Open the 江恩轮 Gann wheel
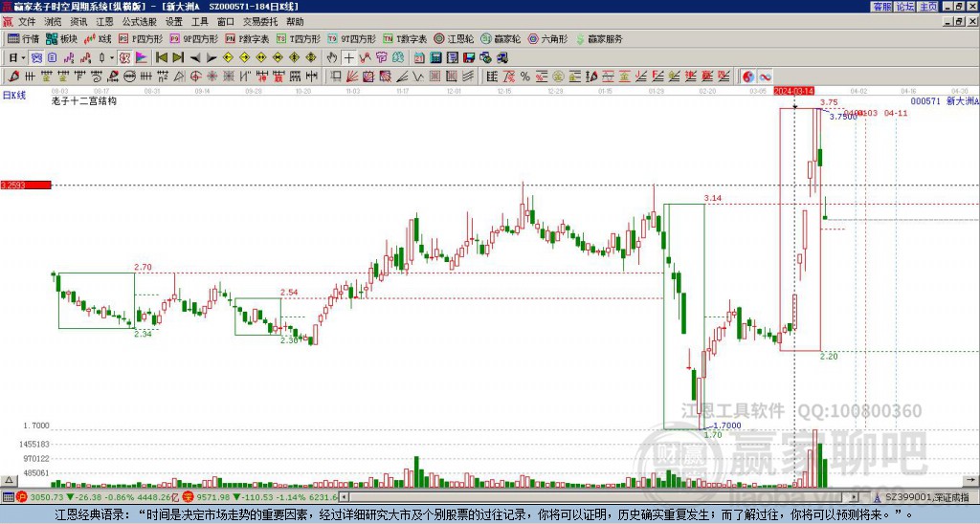Screen dimensions: 980x524 [455, 38]
